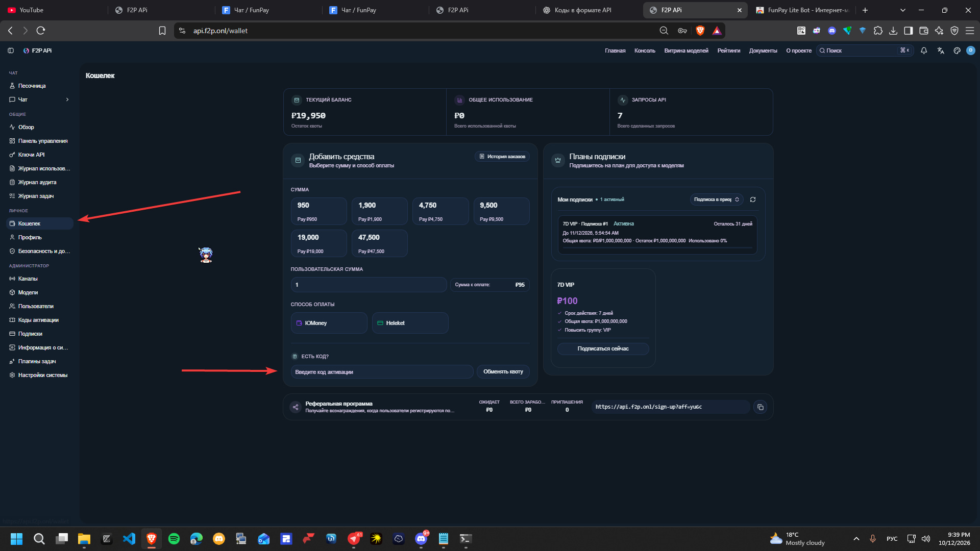Refresh the subscriptions list icon
Viewport: 980px width, 551px height.
pos(753,199)
